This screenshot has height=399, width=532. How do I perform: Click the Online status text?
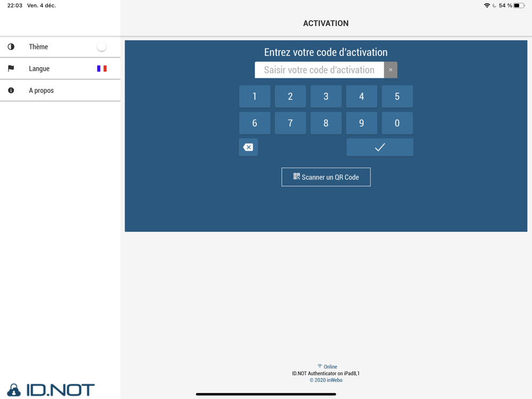[330, 367]
